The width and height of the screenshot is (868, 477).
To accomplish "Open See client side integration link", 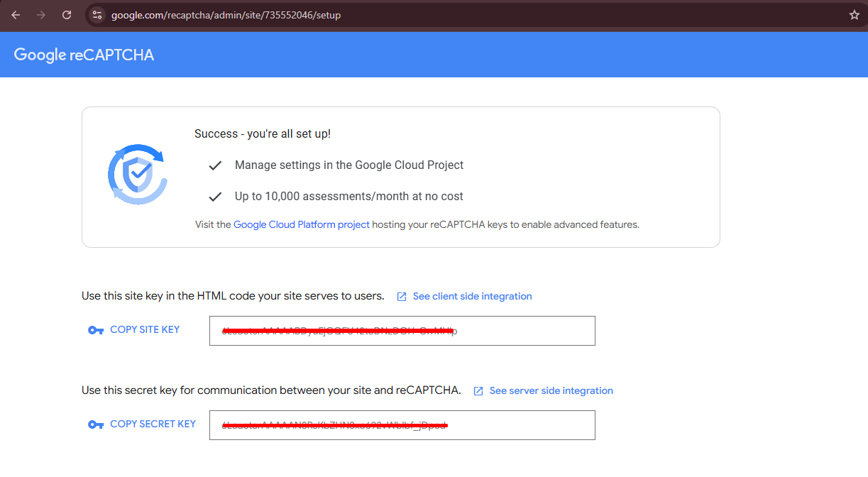I will tap(472, 296).
